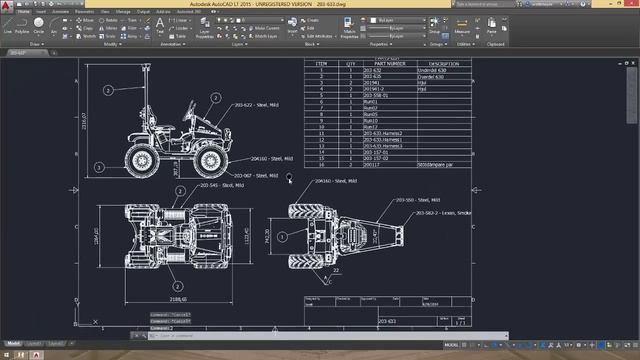Click the Group tool

pos(434,25)
